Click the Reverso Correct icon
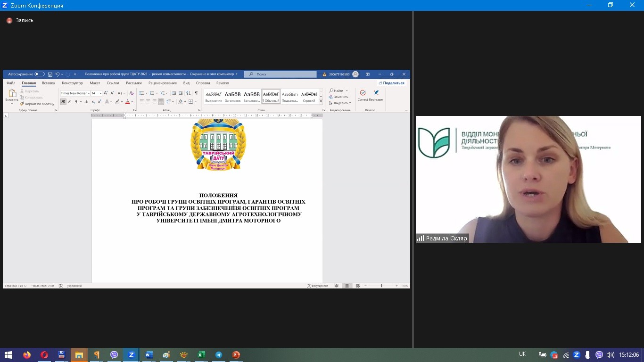 (363, 93)
